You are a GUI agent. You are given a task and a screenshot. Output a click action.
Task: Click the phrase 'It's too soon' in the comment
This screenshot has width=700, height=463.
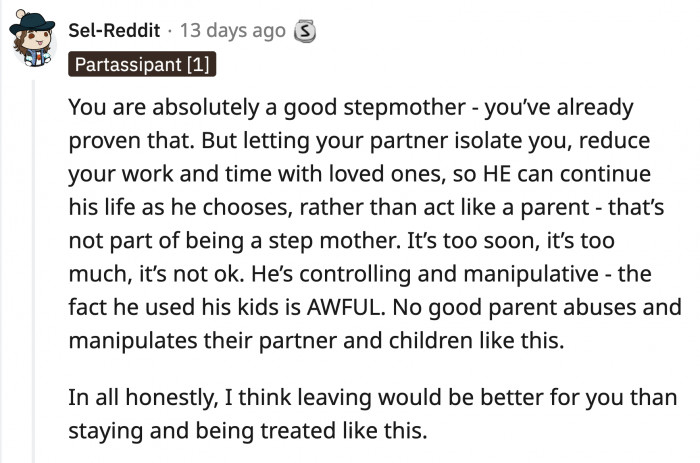tap(471, 241)
